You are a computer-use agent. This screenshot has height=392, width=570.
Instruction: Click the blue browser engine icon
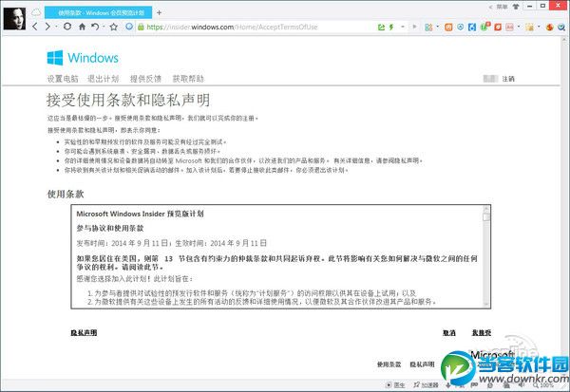(x=129, y=27)
